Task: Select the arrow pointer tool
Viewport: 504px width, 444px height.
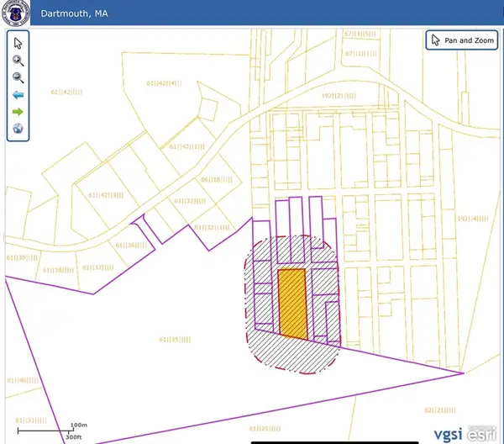Action: [18, 43]
